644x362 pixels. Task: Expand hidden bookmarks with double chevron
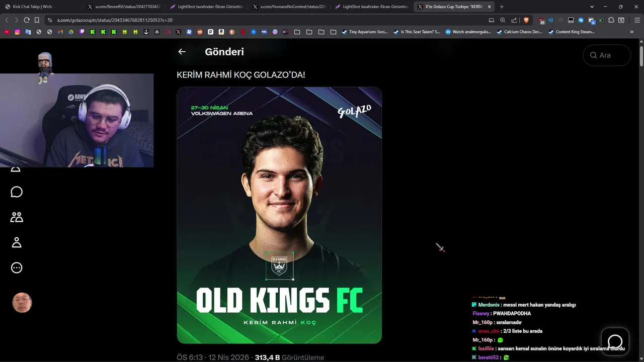pos(632,32)
